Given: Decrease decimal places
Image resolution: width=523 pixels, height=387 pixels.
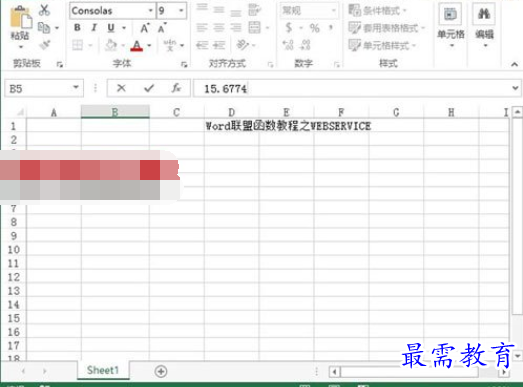Looking at the screenshot, I should point(305,45).
